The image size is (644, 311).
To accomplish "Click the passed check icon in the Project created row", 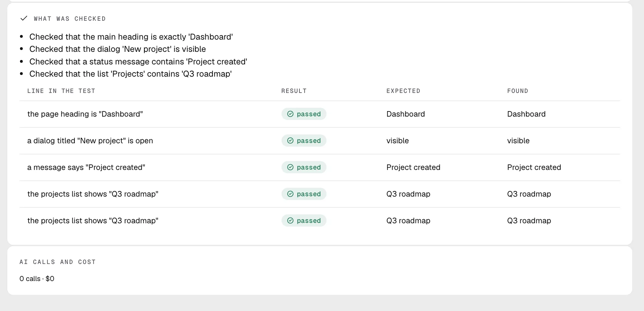I will (291, 167).
